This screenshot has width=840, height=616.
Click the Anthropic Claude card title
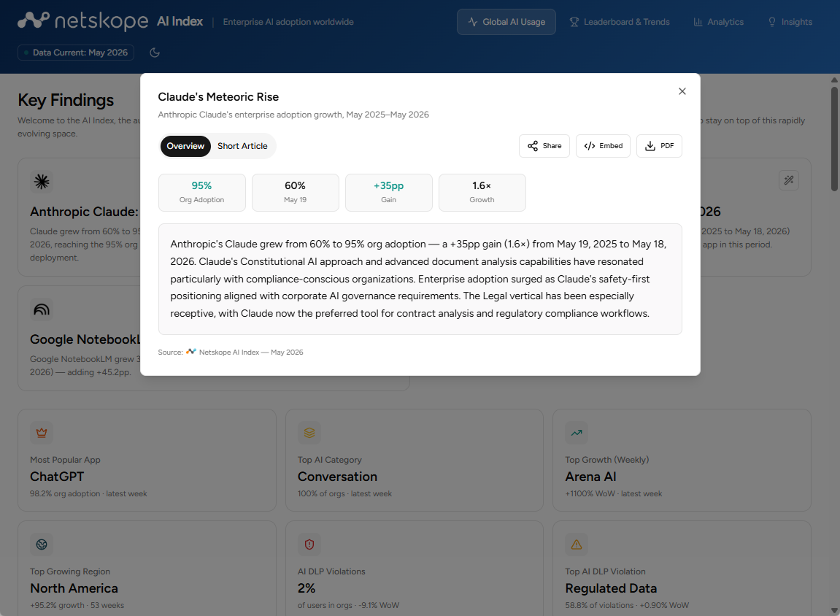pos(84,212)
